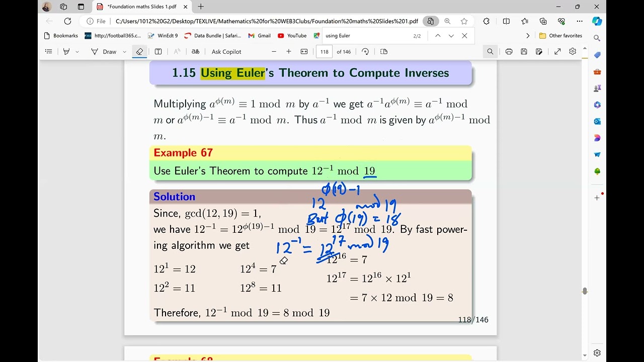This screenshot has height=362, width=644.
Task: Open the Tab actions menu
Action: point(81,7)
